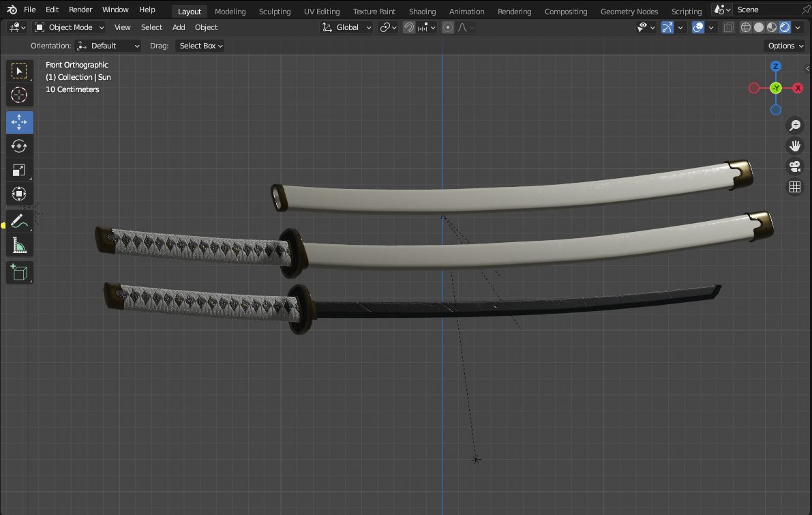Select the Select Box tool in toolbar
The height and width of the screenshot is (515, 812).
pyautogui.click(x=19, y=71)
